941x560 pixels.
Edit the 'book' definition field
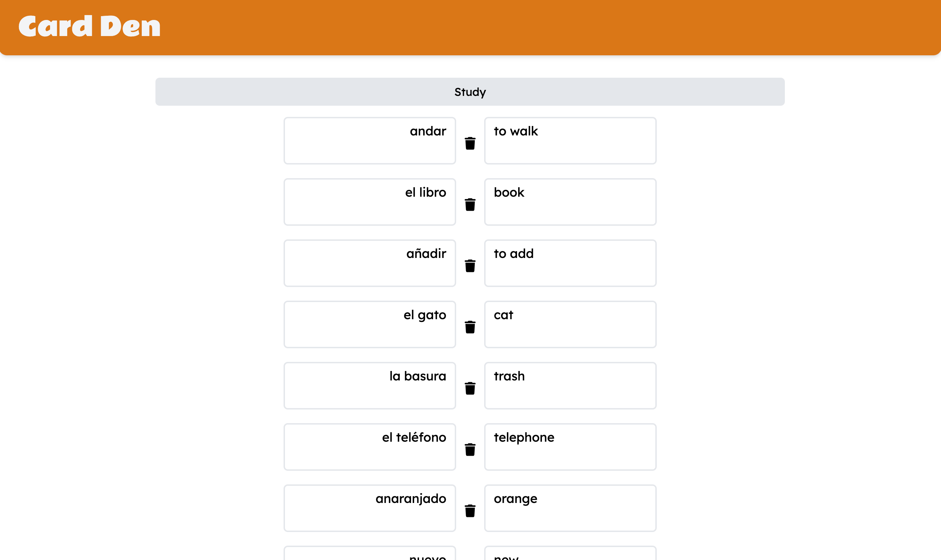[570, 202]
